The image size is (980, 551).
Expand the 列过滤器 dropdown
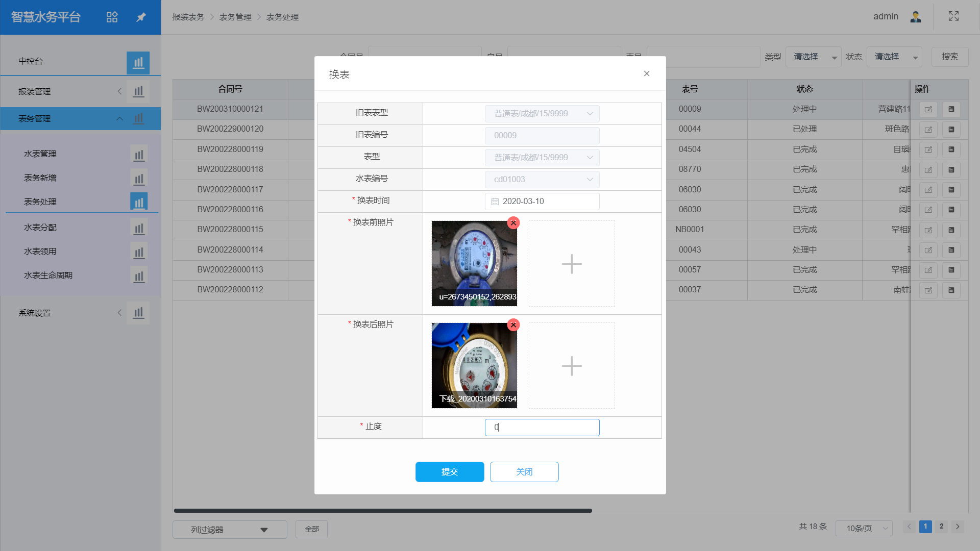[230, 530]
